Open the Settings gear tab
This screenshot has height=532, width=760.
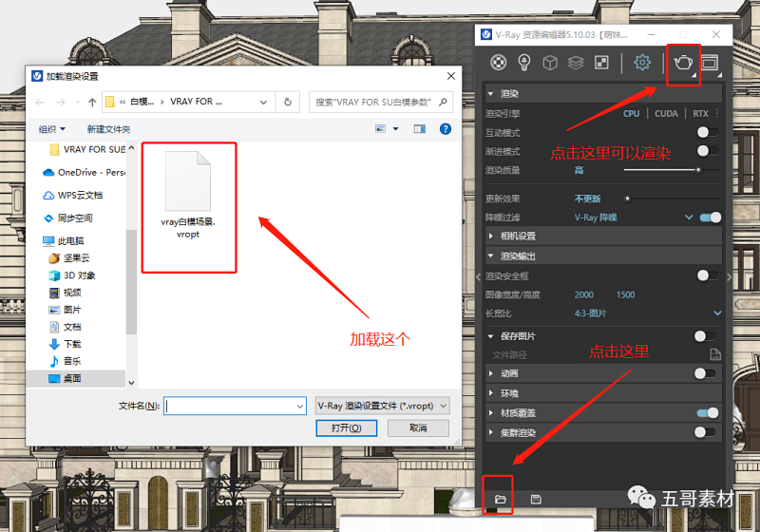642,62
